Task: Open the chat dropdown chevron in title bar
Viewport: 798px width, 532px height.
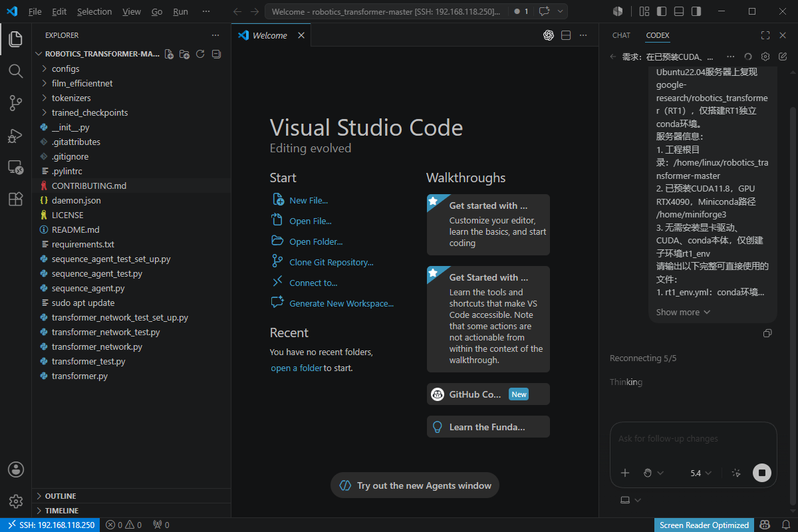Action: tap(561, 11)
